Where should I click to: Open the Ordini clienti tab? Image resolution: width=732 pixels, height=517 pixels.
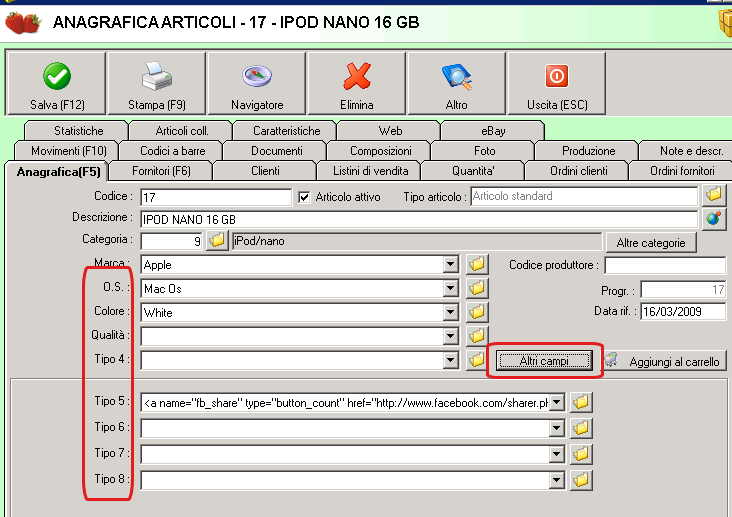point(578,171)
